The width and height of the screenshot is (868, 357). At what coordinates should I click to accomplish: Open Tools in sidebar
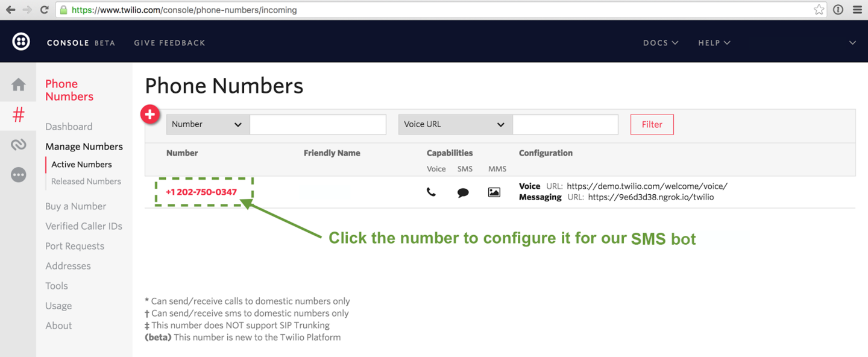coord(57,286)
